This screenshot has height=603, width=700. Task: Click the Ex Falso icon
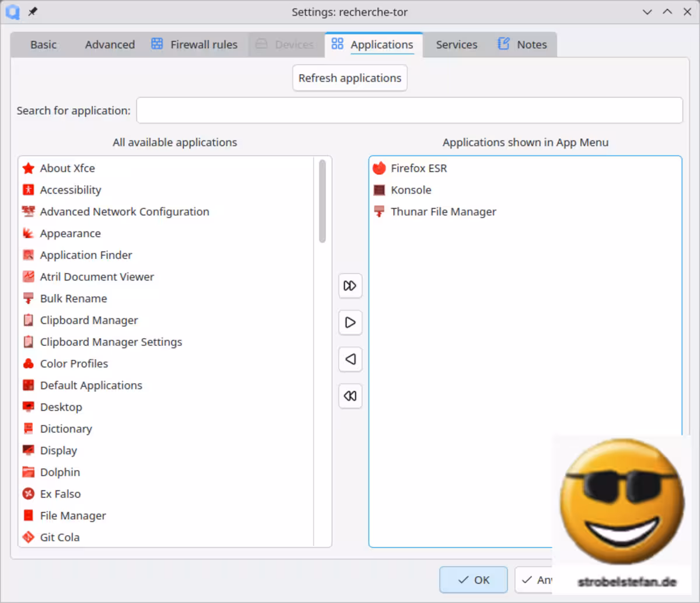[x=29, y=493]
